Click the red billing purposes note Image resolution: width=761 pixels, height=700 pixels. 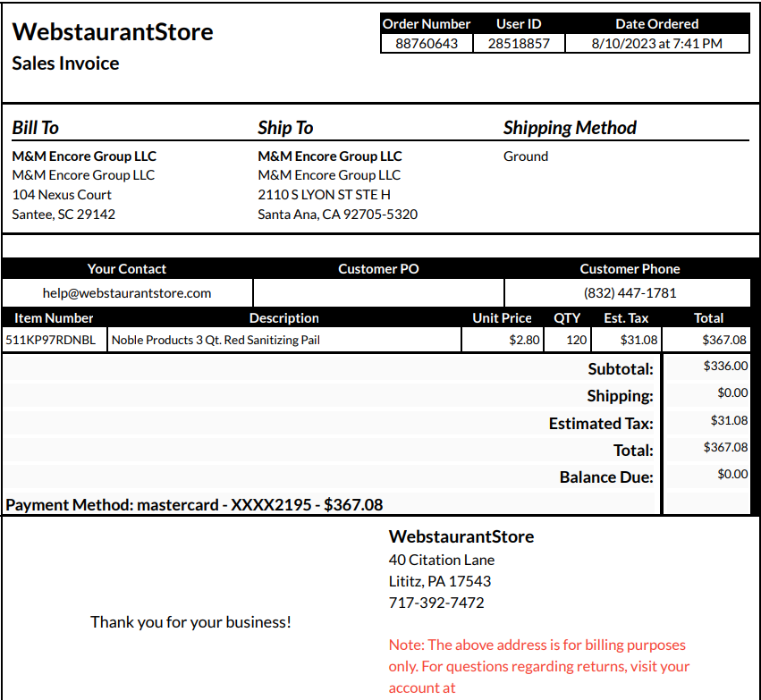(538, 667)
